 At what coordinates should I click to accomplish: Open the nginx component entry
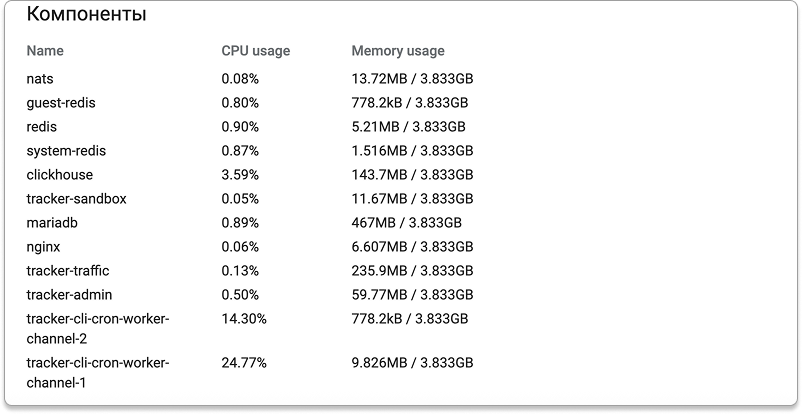tap(44, 246)
